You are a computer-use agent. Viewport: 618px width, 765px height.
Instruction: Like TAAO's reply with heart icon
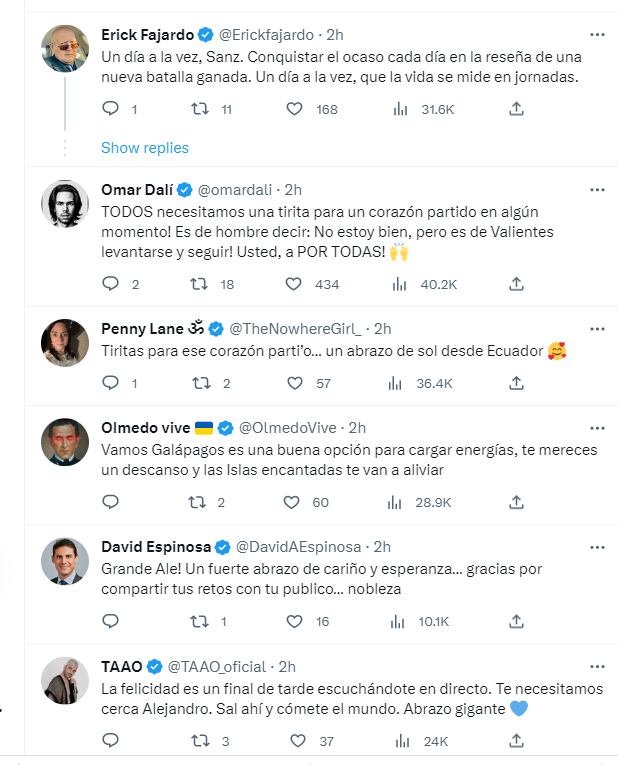297,741
